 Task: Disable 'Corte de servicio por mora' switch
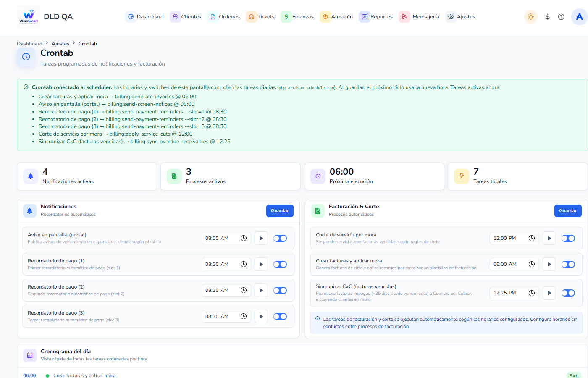[x=568, y=238]
